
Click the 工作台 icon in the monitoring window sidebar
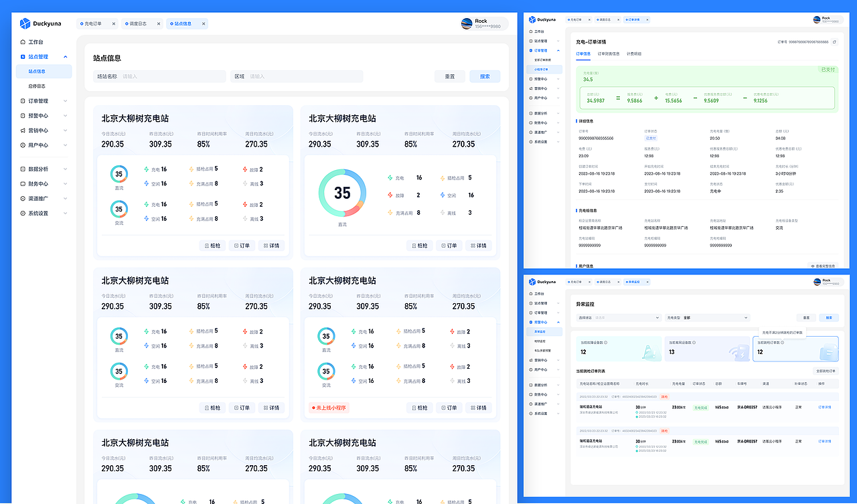[531, 294]
